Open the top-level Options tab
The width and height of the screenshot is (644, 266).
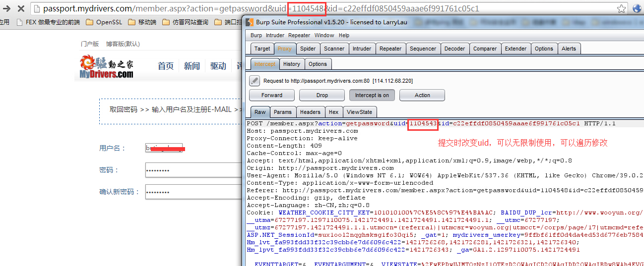[x=544, y=49]
